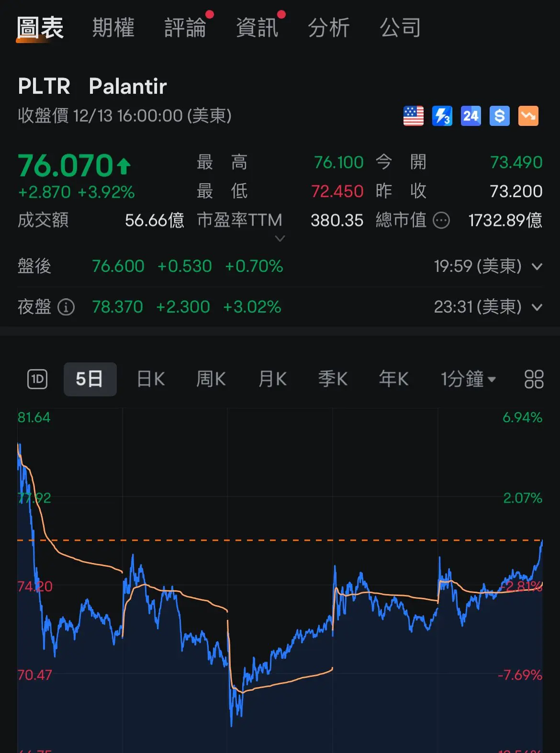560x753 pixels.
Task: Open the 總市值 more info circle icon
Action: pyautogui.click(x=441, y=221)
